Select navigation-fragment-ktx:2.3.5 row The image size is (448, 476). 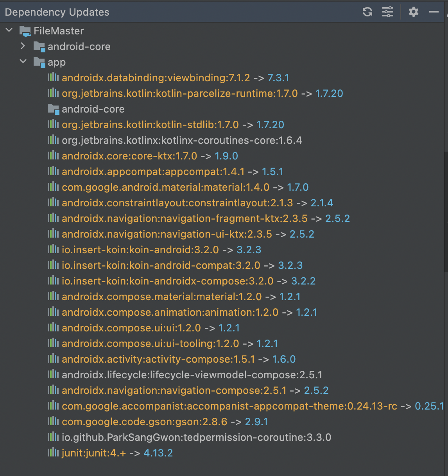tap(206, 218)
